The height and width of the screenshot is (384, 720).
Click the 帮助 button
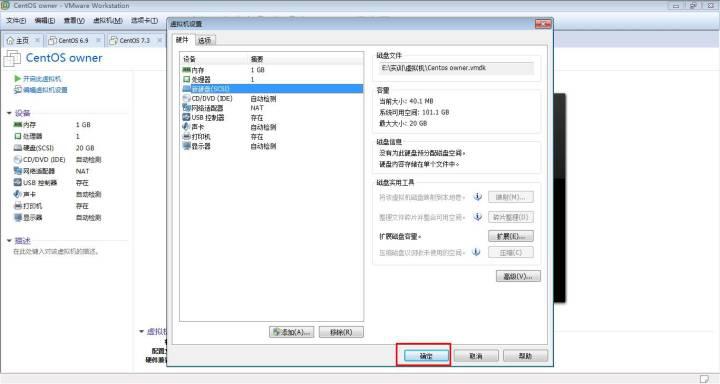525,356
